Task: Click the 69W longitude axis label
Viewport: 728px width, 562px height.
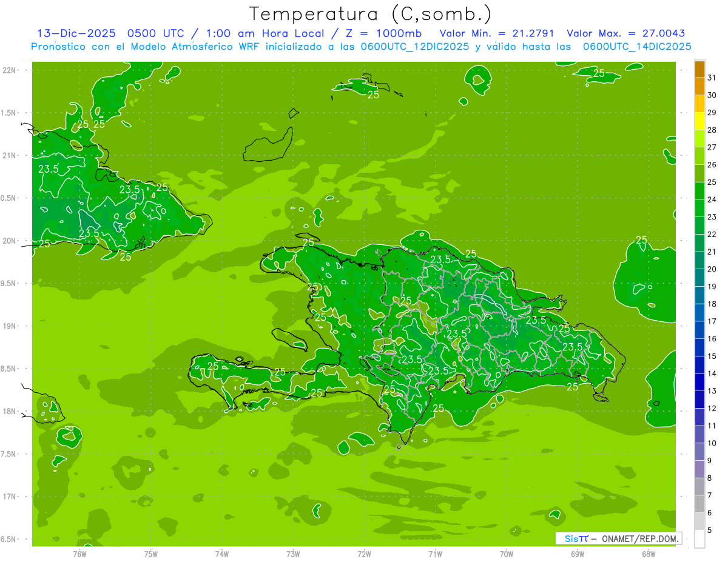Action: [x=578, y=554]
